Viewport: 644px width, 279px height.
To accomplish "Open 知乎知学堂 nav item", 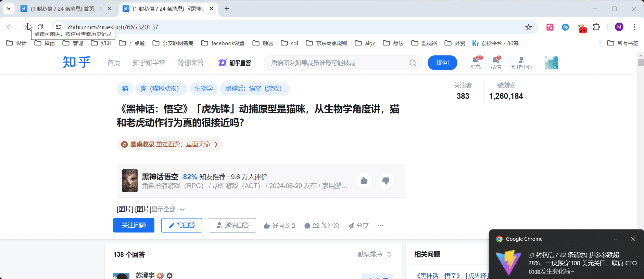I will (x=149, y=63).
